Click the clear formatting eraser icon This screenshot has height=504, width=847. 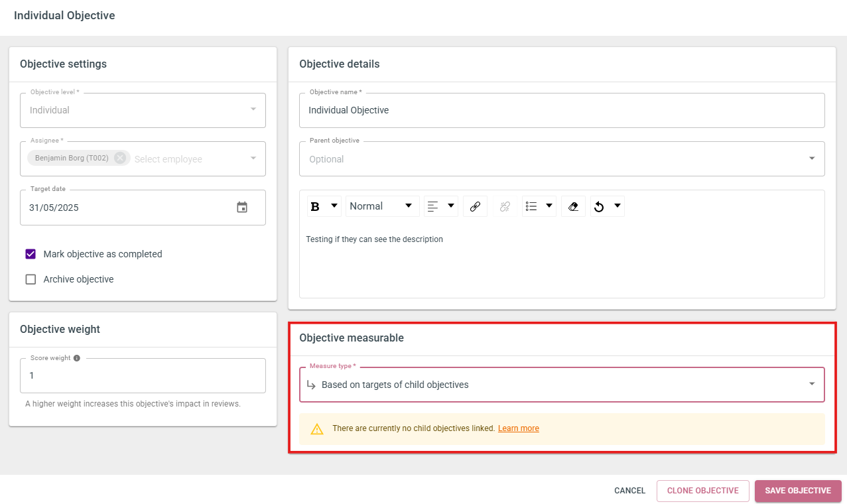point(573,206)
